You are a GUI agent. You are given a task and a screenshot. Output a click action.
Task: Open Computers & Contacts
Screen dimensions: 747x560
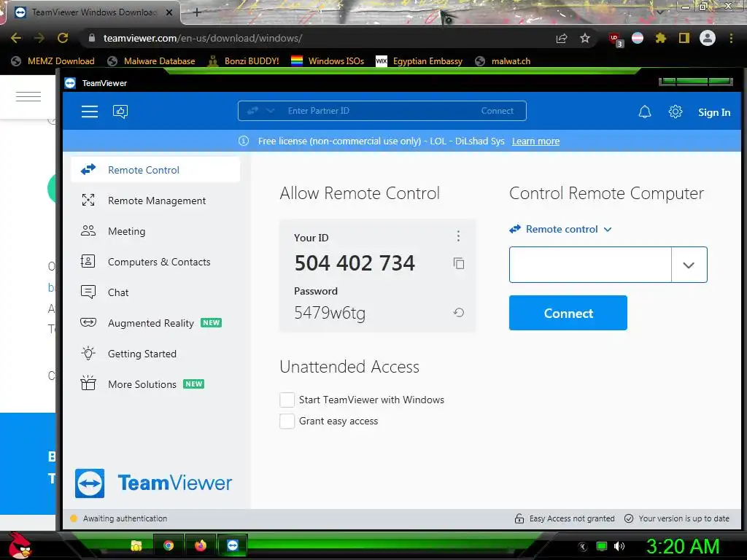(155, 262)
